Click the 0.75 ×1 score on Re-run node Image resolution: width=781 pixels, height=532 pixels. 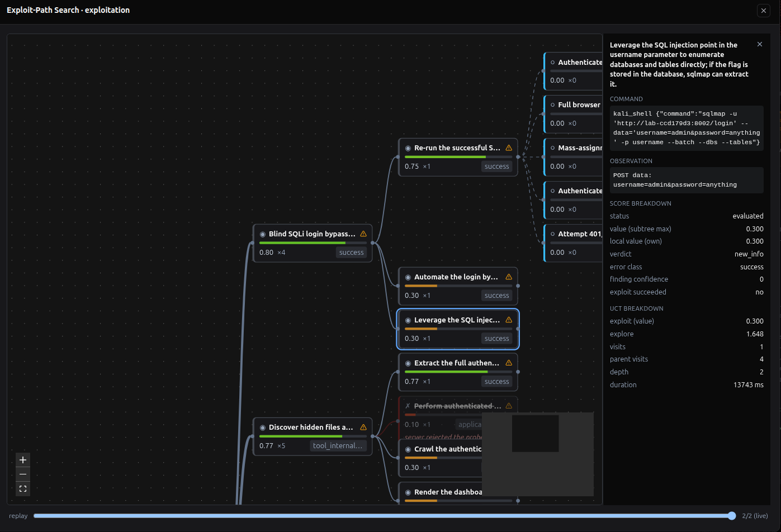418,167
